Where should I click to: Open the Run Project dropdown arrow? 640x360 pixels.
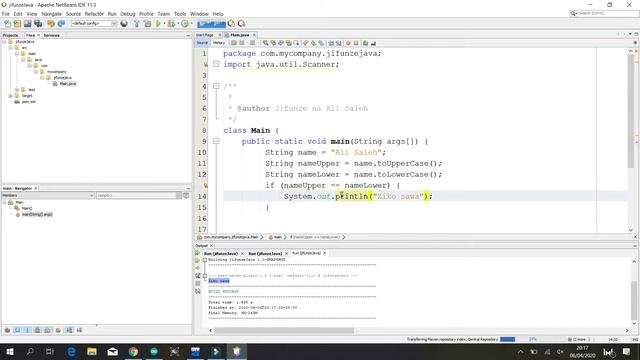(164, 24)
